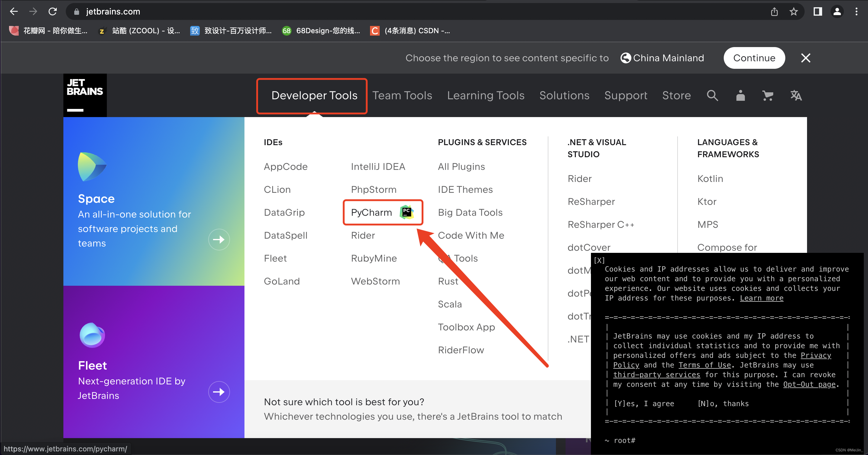This screenshot has height=455, width=868.
Task: Select DataGrip from IDEs list
Action: (284, 212)
